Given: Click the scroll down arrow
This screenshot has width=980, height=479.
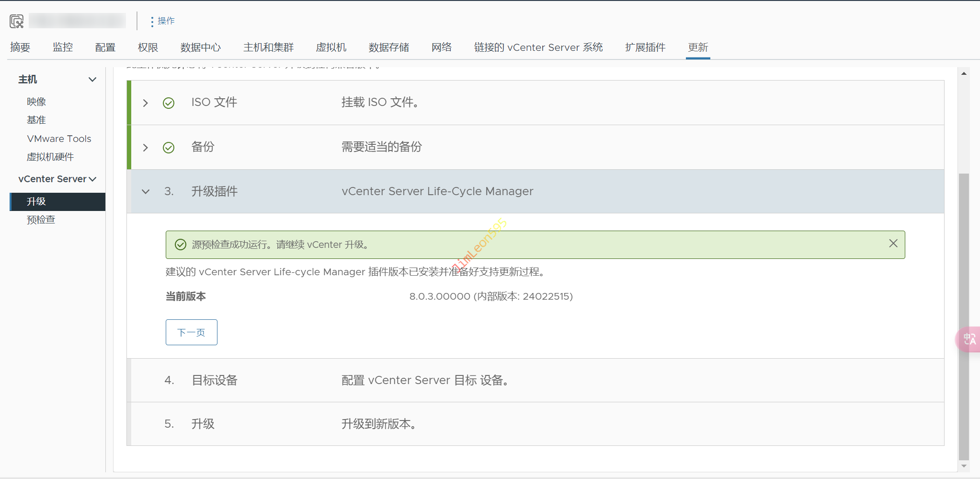Looking at the screenshot, I should [x=964, y=466].
